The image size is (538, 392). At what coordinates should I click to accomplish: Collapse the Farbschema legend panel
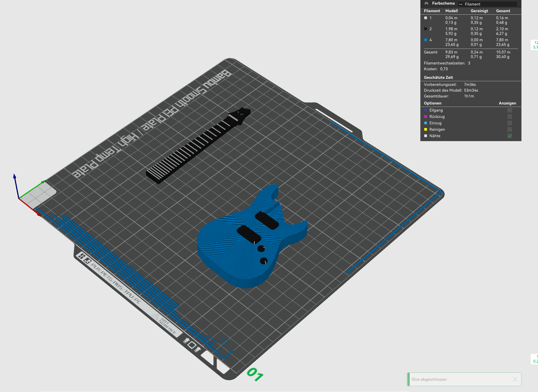point(426,3)
